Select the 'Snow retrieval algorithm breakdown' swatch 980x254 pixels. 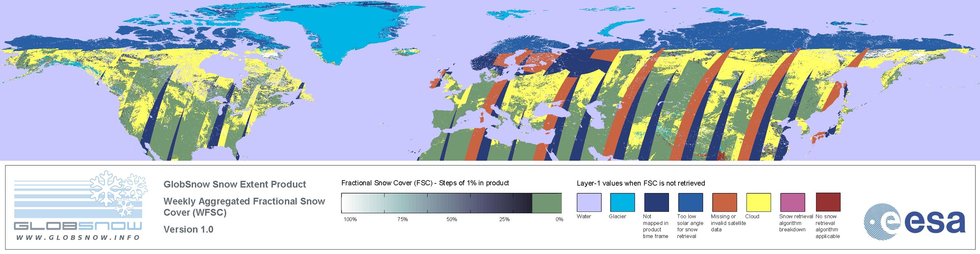click(793, 202)
